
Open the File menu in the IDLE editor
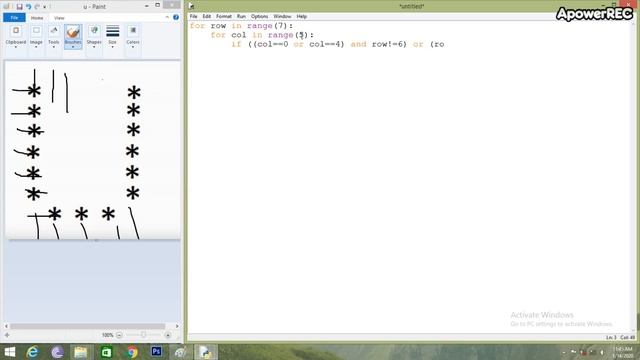click(x=193, y=16)
